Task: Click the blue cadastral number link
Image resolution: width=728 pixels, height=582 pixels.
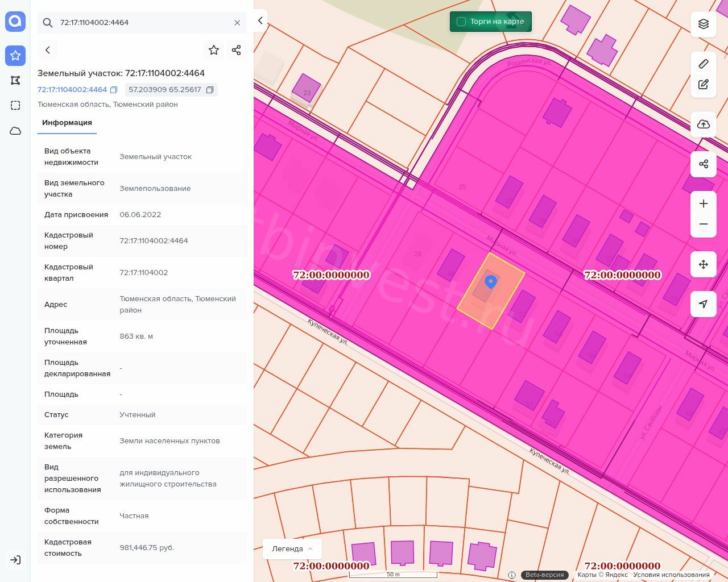Action: 72,90
